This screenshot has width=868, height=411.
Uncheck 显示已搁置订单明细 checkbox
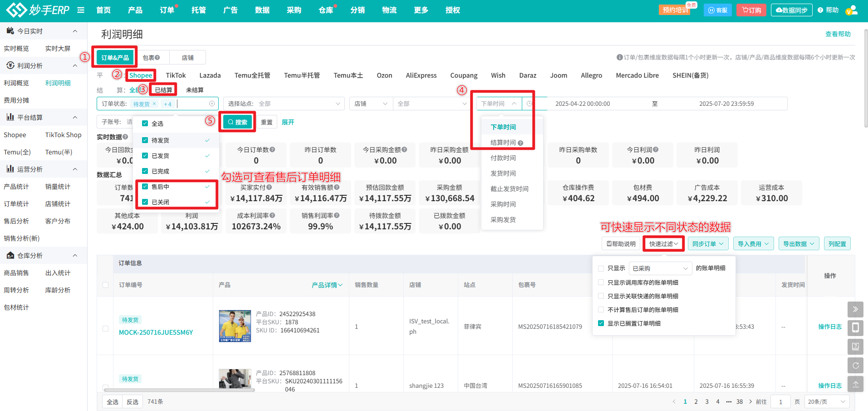click(601, 323)
